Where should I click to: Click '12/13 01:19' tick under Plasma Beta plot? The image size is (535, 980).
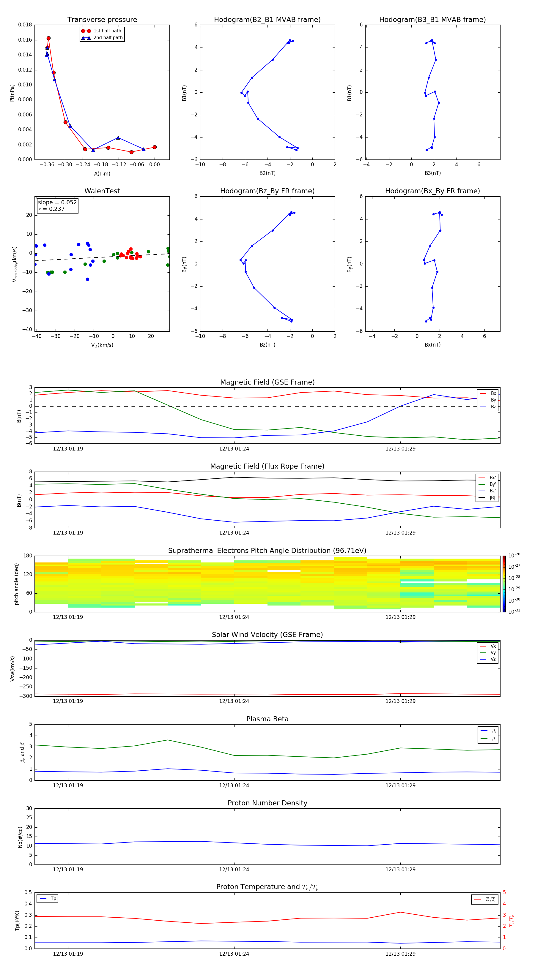[x=68, y=785]
